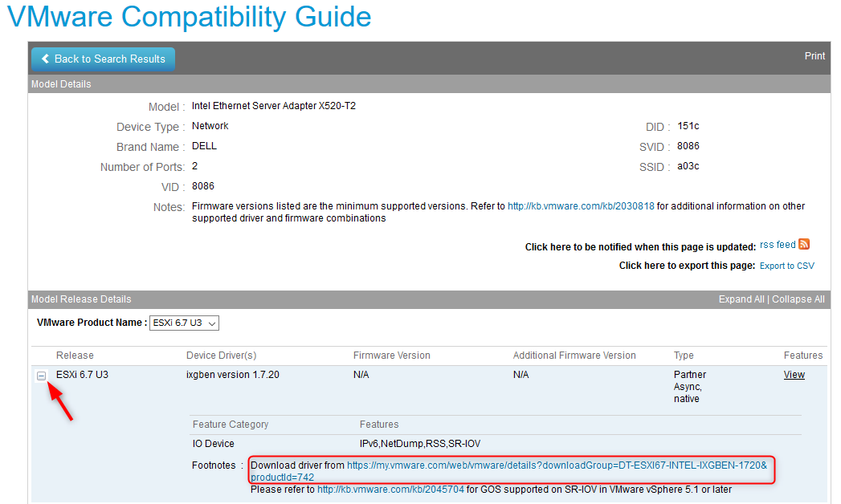This screenshot has height=504, width=841.
Task: Click the VMware Compatibility Guide title
Action: 189,16
